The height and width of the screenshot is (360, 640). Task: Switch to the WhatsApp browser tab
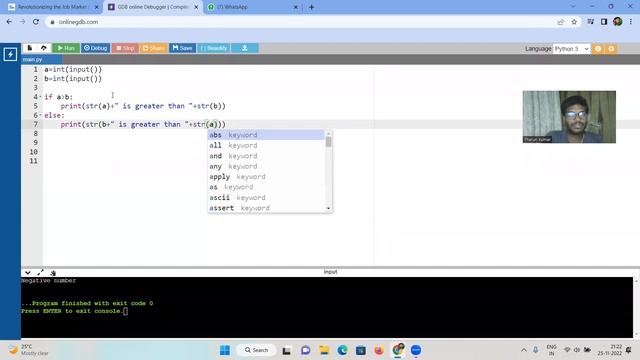253,7
